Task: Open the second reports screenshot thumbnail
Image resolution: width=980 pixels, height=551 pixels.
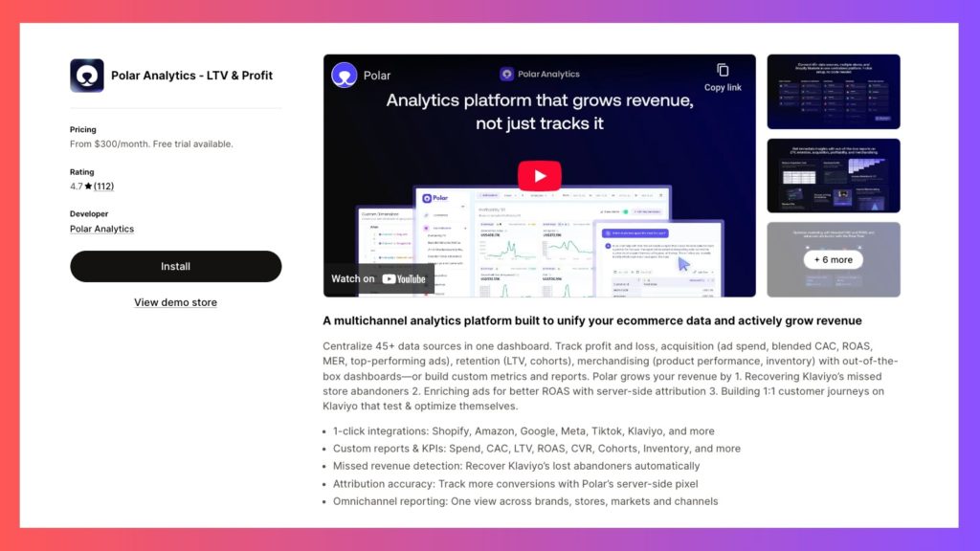Action: (834, 176)
